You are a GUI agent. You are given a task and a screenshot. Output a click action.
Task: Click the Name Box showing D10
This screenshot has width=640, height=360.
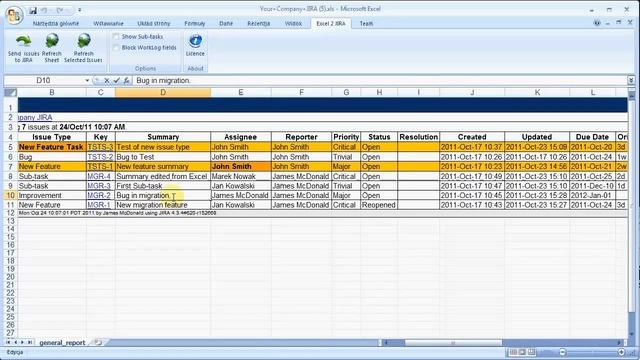(x=43, y=81)
